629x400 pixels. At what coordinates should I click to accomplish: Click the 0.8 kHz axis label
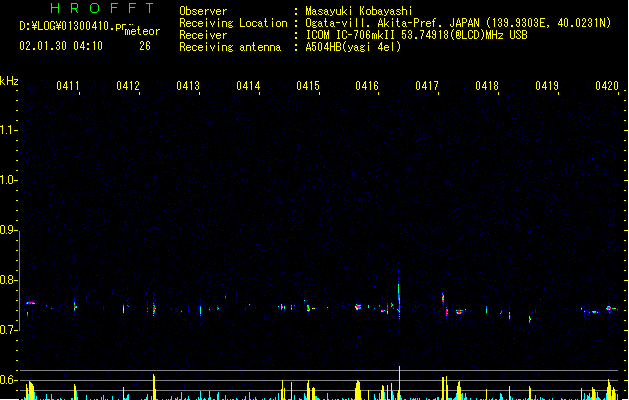pos(7,280)
